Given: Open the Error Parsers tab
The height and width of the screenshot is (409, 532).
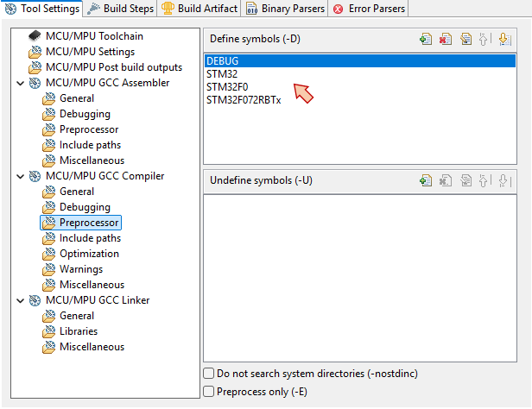Looking at the screenshot, I should [x=368, y=9].
